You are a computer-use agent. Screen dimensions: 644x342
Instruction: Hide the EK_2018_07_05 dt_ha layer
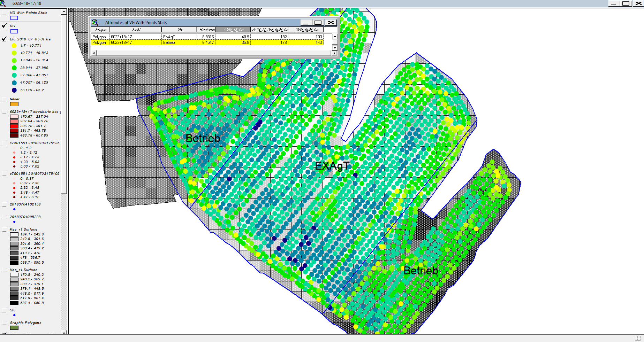click(x=4, y=39)
